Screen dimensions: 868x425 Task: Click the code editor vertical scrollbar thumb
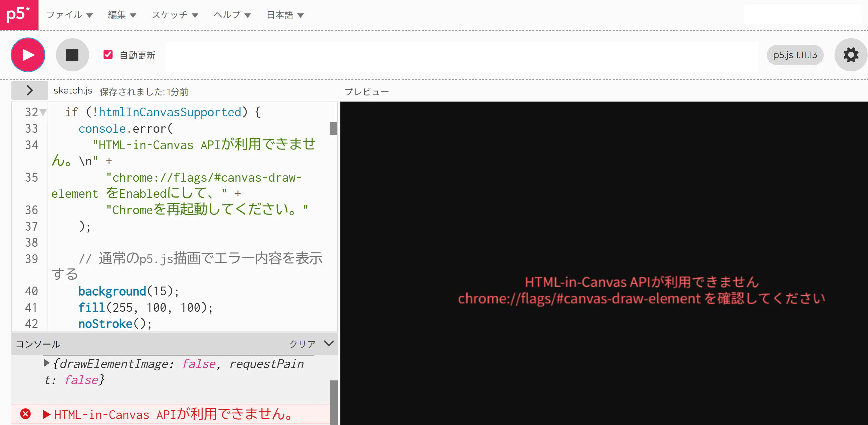[x=333, y=128]
